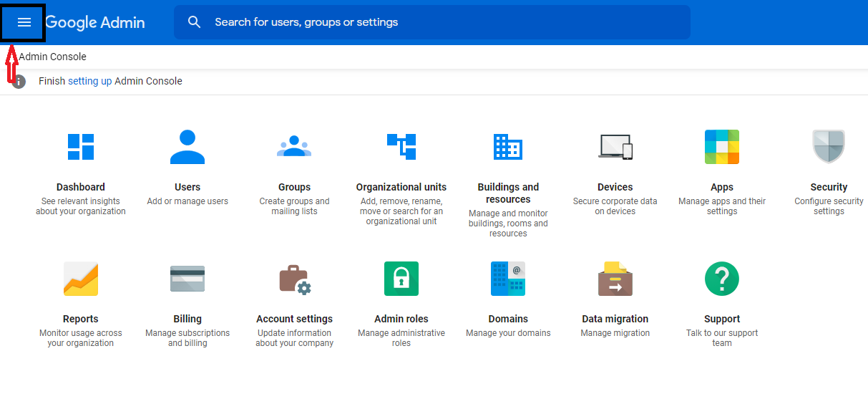
Task: Click the Devices title text
Action: click(615, 187)
